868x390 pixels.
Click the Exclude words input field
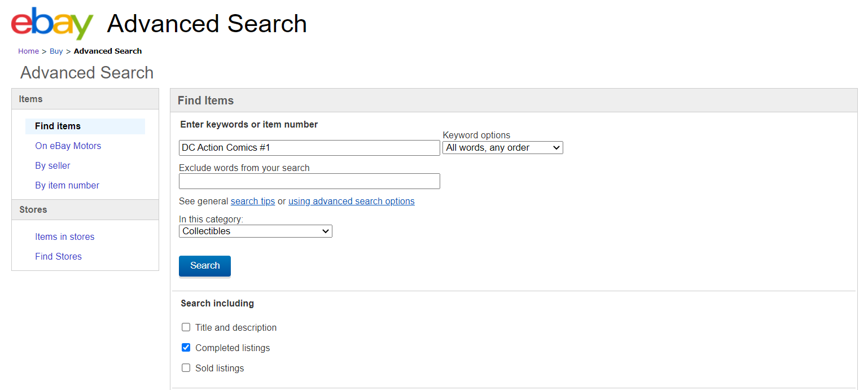[x=309, y=181]
